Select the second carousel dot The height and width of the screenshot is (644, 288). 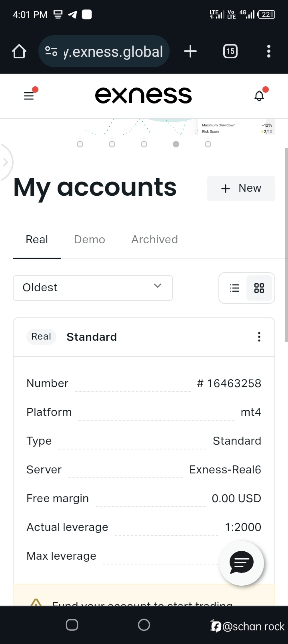coord(112,144)
